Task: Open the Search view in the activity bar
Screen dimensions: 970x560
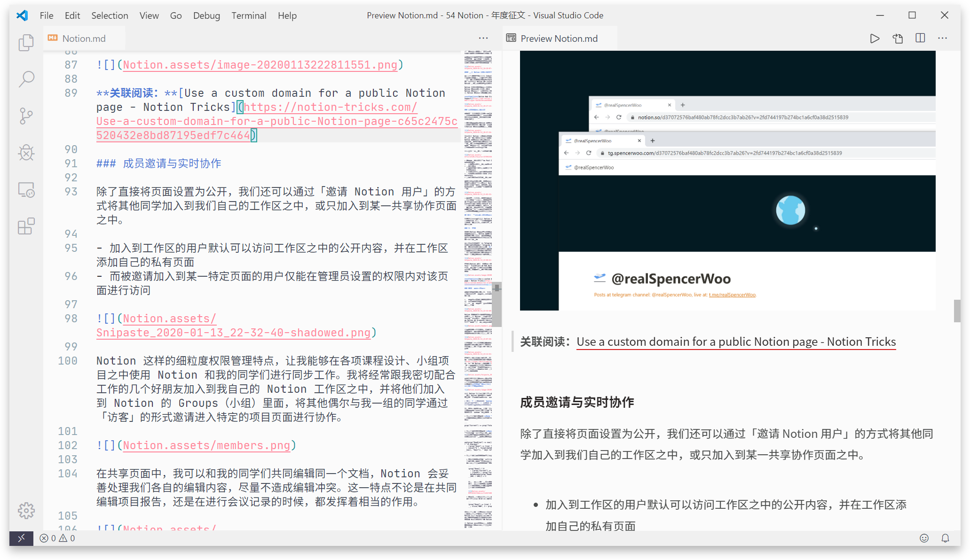Action: tap(26, 79)
